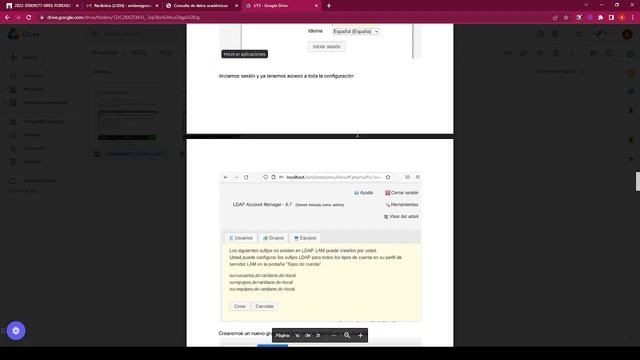Click Ayuda link in LDAP Account Manager

(364, 193)
